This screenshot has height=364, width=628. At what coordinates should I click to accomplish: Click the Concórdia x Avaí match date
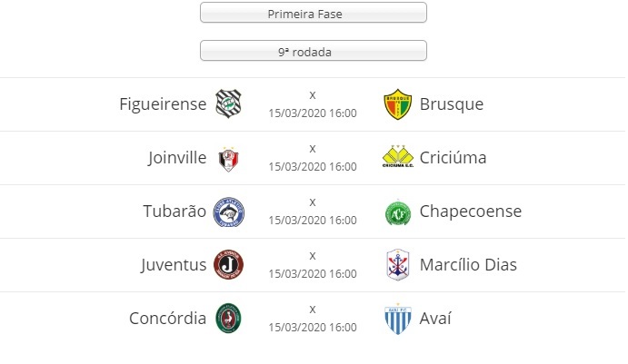[x=297, y=328]
